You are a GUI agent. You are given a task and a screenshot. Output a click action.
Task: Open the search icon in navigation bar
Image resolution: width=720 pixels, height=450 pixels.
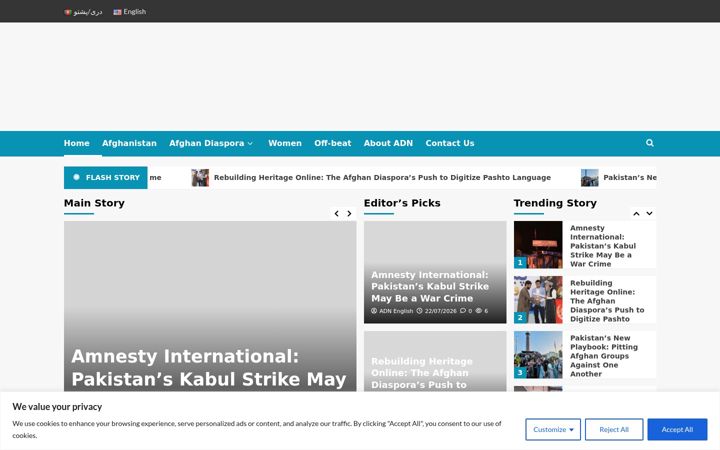[649, 143]
